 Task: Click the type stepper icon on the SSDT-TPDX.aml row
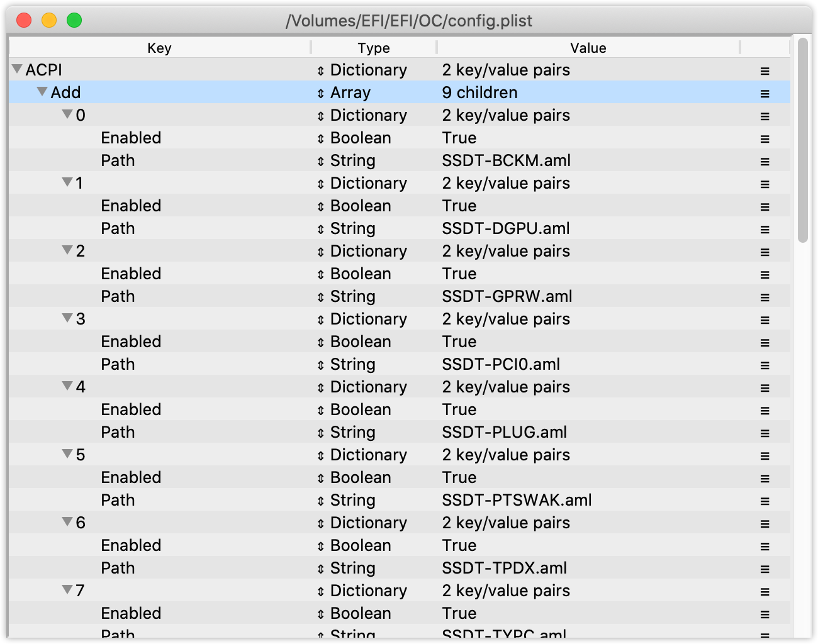tap(322, 568)
